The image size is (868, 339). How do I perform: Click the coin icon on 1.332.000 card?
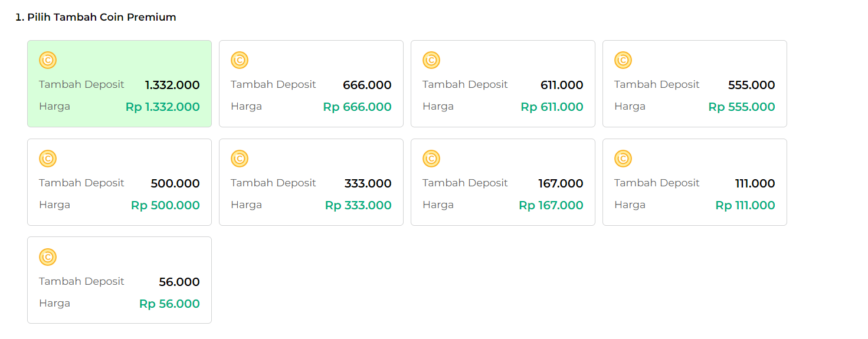click(x=48, y=60)
